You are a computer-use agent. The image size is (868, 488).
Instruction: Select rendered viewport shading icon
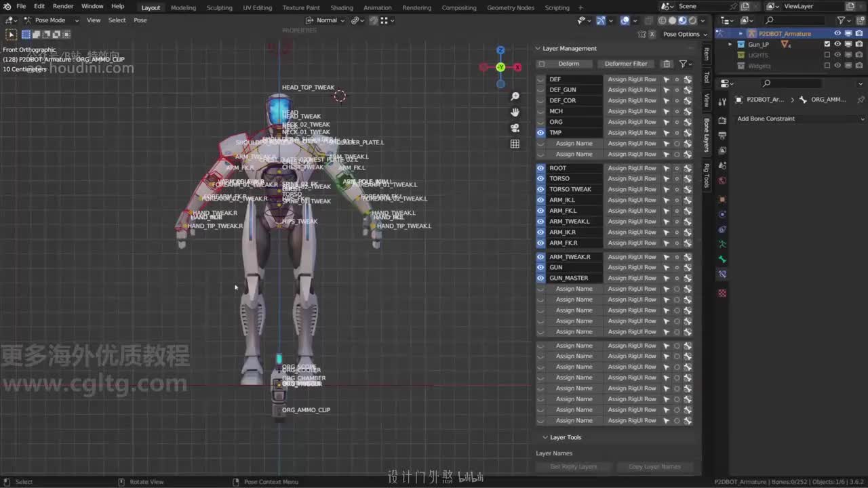click(x=692, y=20)
